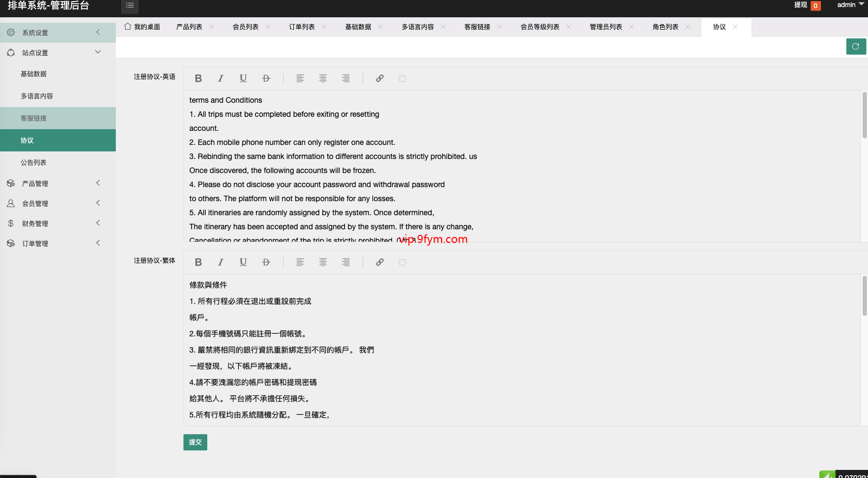Click strikethrough icon in English editor
Viewport: 868px width, 478px height.
tap(266, 78)
